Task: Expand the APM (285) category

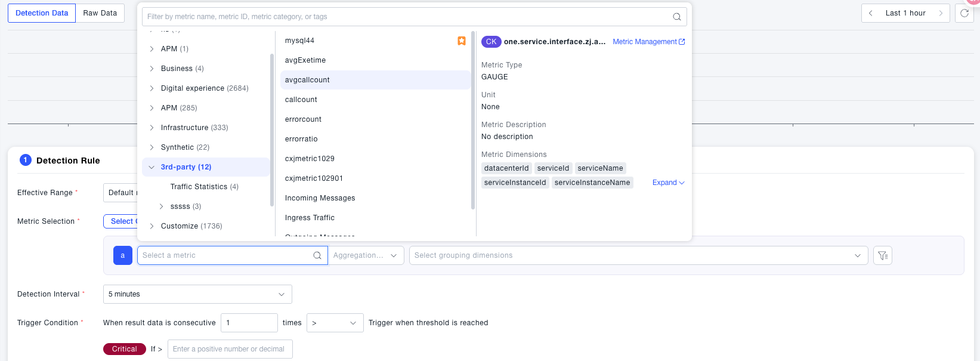Action: tap(152, 108)
